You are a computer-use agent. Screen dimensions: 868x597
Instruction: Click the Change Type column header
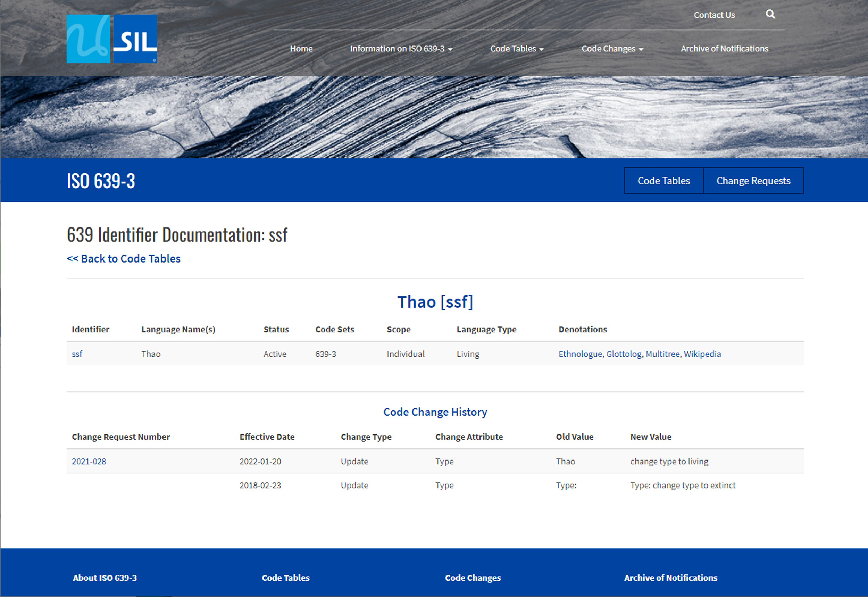(366, 437)
